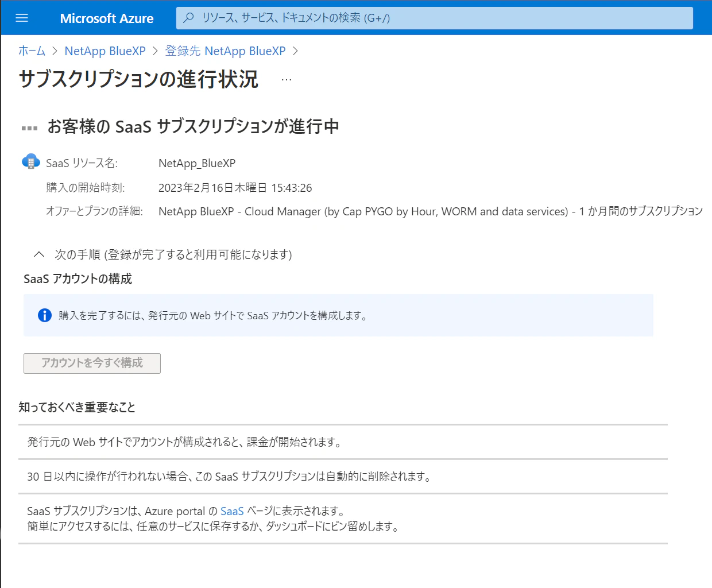This screenshot has width=712, height=588.
Task: Open the ellipsis menu beside page title
Action: tap(287, 80)
